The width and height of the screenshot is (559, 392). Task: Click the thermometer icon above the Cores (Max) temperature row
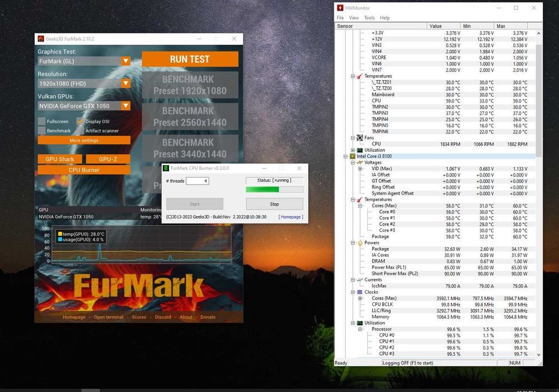click(x=360, y=199)
